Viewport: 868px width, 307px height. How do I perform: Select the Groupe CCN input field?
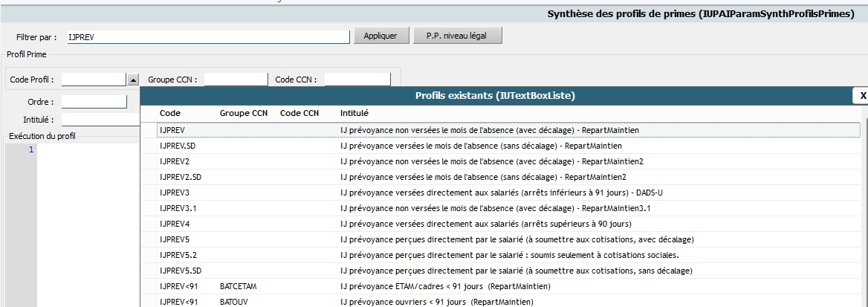coord(236,80)
